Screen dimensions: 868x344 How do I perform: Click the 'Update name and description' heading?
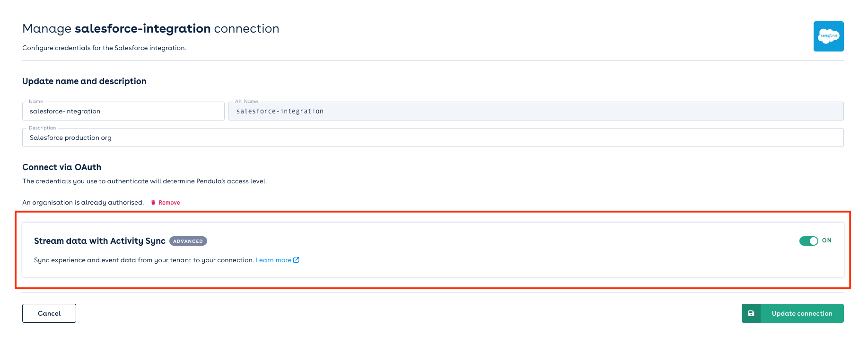(x=84, y=81)
